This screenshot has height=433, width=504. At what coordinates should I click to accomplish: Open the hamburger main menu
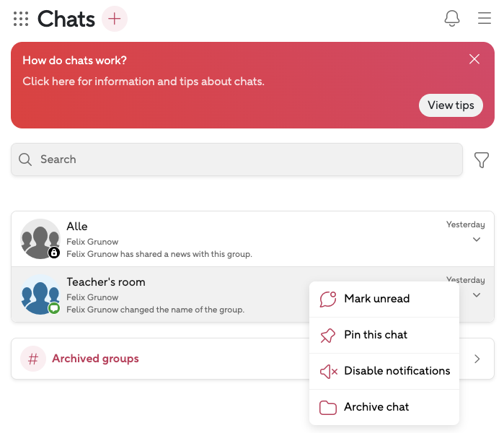[485, 19]
